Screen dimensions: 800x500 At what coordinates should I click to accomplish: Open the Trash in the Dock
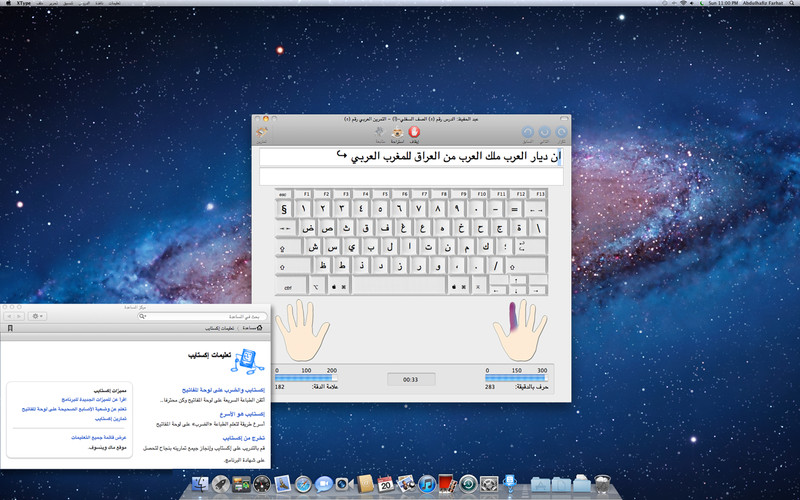tap(603, 484)
